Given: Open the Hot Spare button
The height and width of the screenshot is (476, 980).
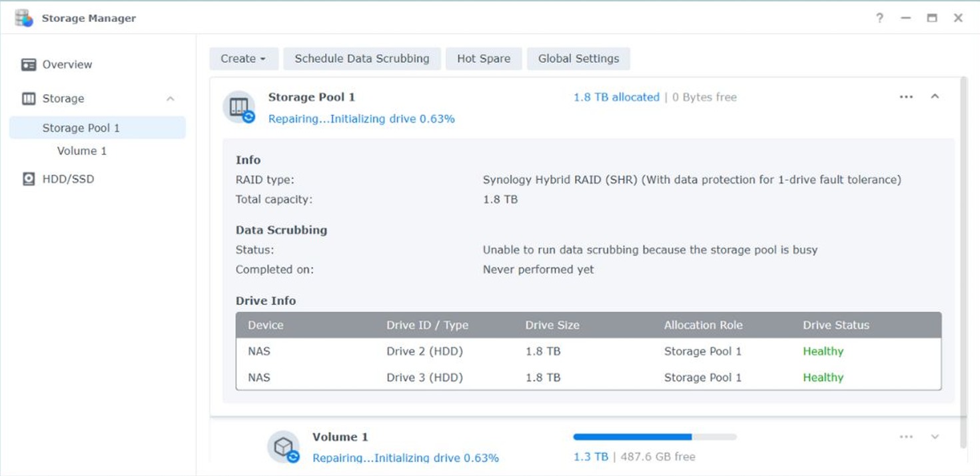Looking at the screenshot, I should [x=484, y=59].
